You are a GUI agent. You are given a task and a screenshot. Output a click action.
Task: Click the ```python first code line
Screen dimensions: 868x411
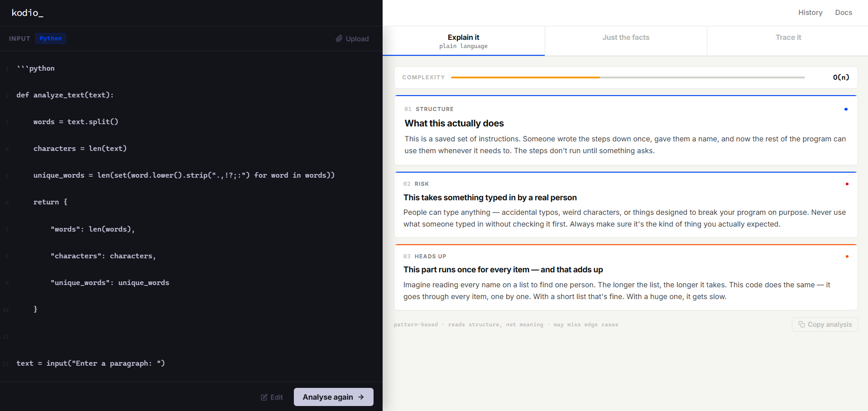(35, 68)
